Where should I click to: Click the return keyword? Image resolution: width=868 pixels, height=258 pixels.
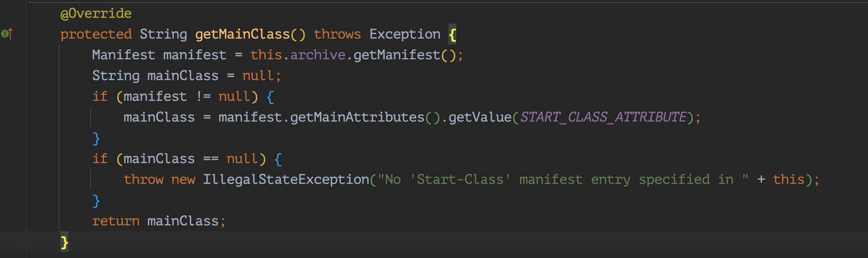[116, 221]
